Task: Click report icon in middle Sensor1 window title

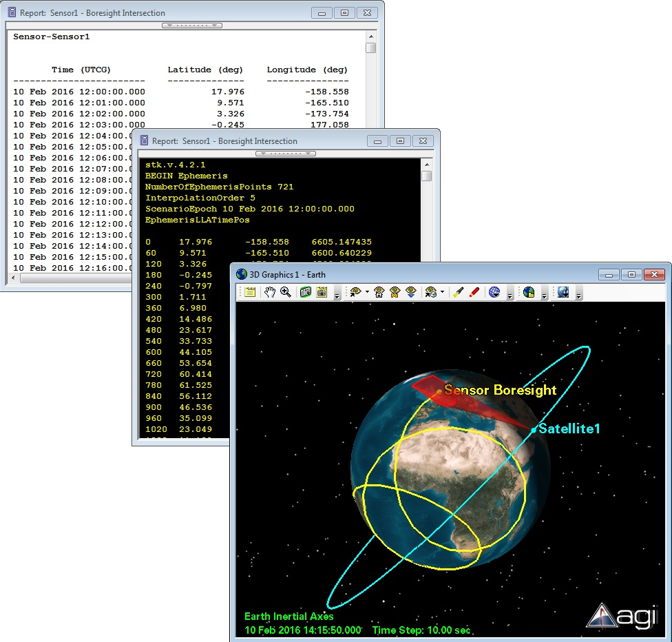Action: coord(144,141)
